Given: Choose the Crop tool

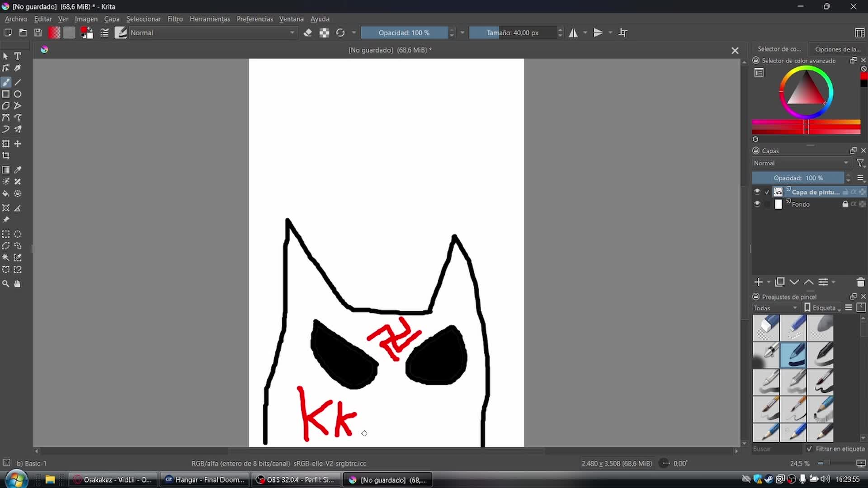Looking at the screenshot, I should point(6,155).
